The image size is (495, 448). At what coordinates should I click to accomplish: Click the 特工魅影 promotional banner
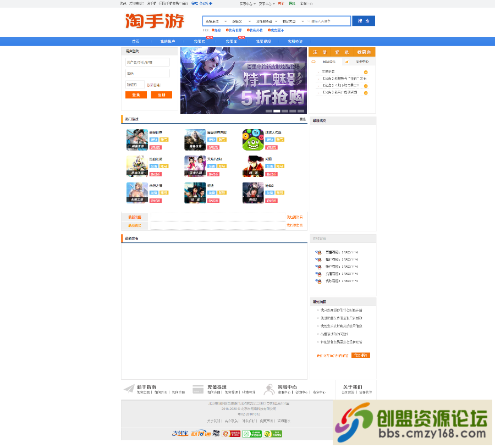click(244, 80)
